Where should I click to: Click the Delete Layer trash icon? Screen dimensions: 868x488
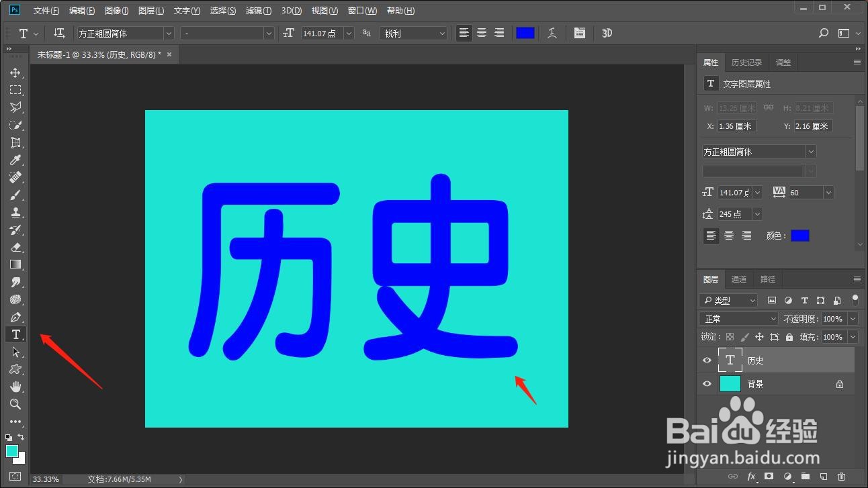[x=841, y=477]
